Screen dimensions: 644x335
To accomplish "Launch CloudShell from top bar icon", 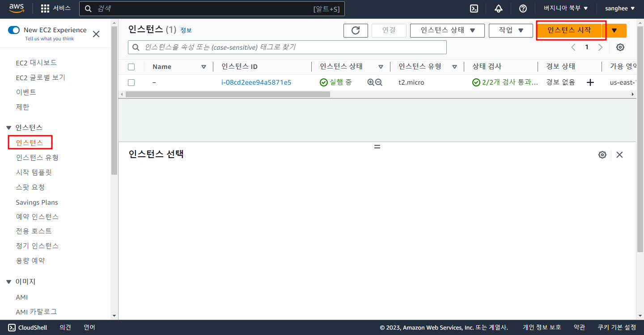I will (x=474, y=9).
